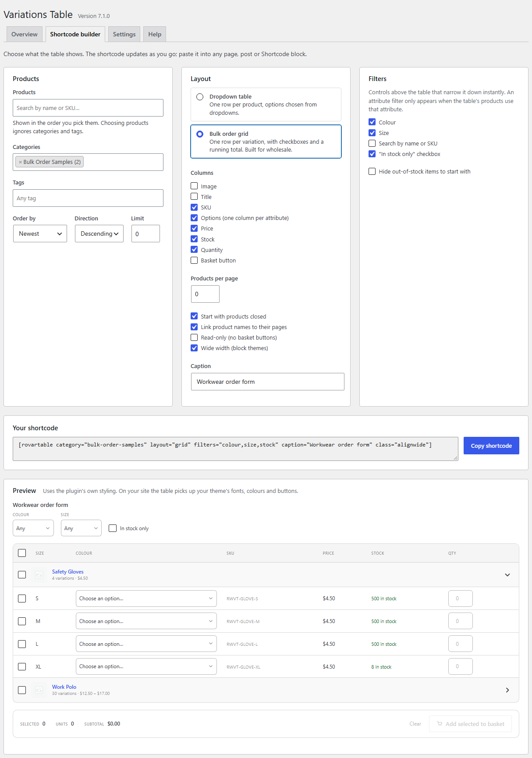532x758 pixels.
Task: Click the Limit number field
Action: [145, 234]
